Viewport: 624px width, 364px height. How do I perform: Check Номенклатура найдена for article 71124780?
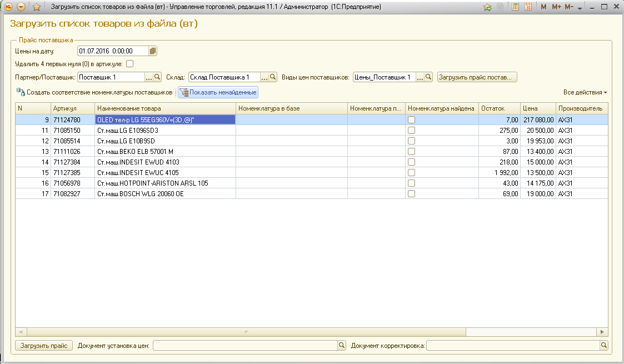pyautogui.click(x=412, y=119)
